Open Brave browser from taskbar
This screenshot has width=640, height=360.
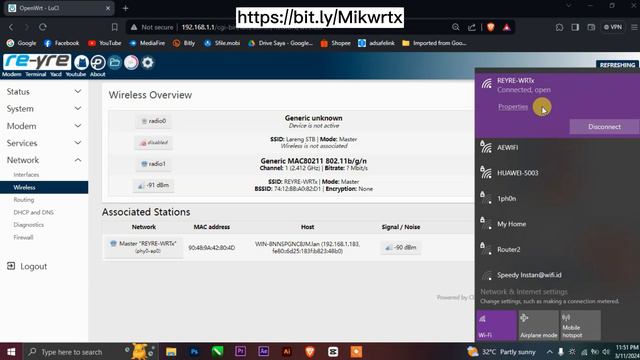pyautogui.click(x=310, y=351)
